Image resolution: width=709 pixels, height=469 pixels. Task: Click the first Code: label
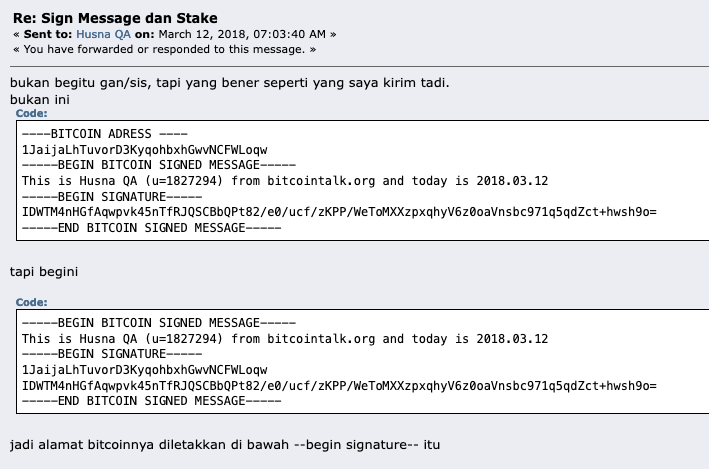tap(31, 114)
